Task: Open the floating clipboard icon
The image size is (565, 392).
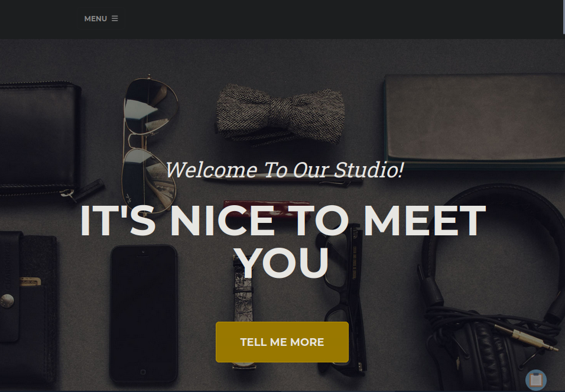Action: click(536, 380)
